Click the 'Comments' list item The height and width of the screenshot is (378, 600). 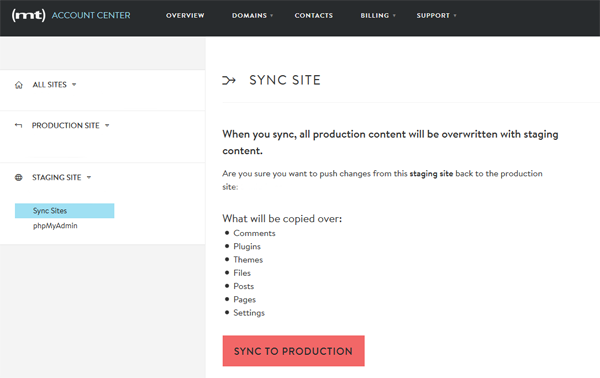[x=254, y=233]
